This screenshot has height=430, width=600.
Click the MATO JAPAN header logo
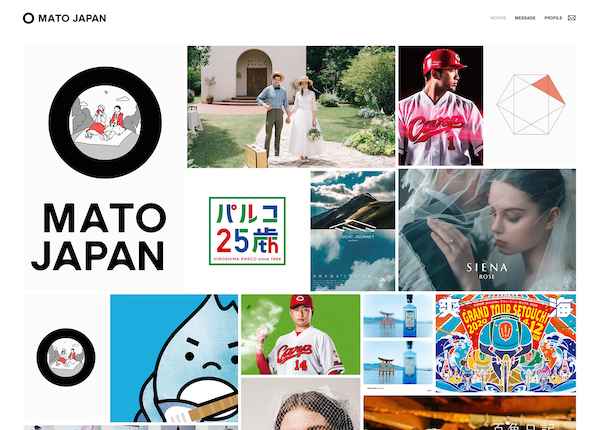click(x=65, y=18)
